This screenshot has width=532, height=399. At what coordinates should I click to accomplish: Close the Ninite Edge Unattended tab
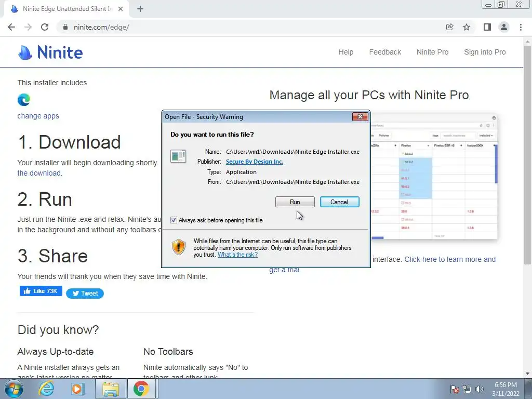(x=121, y=9)
